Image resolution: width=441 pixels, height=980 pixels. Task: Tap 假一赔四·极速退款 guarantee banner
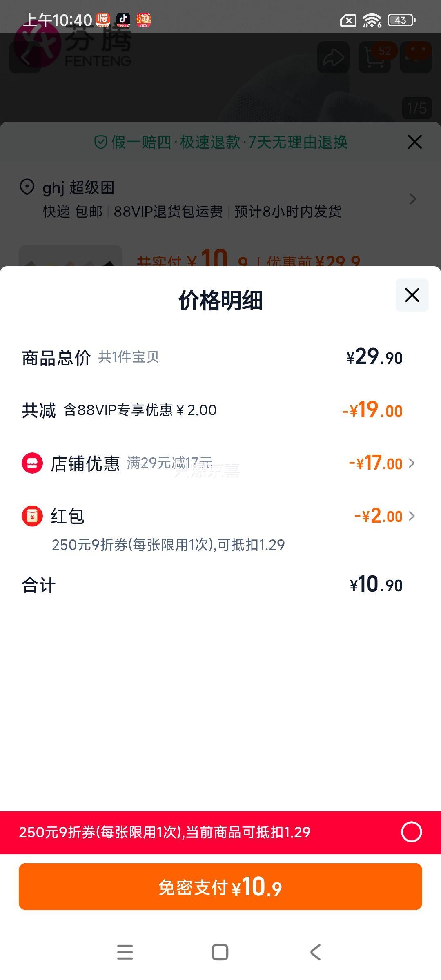click(x=220, y=142)
